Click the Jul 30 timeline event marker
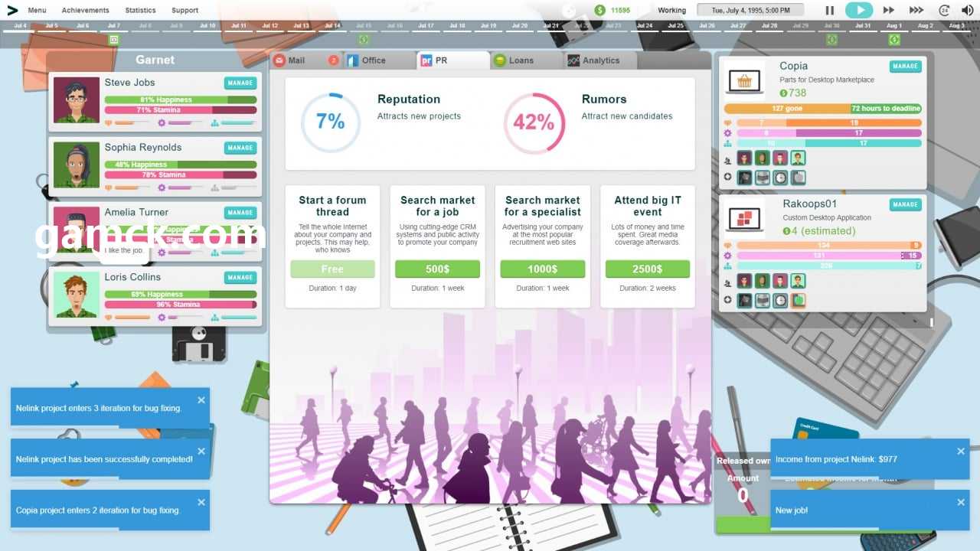 pyautogui.click(x=831, y=39)
